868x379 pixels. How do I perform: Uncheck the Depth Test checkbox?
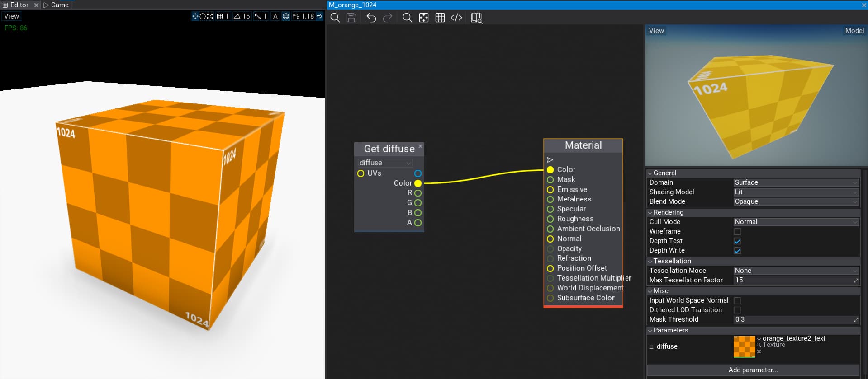click(x=737, y=241)
